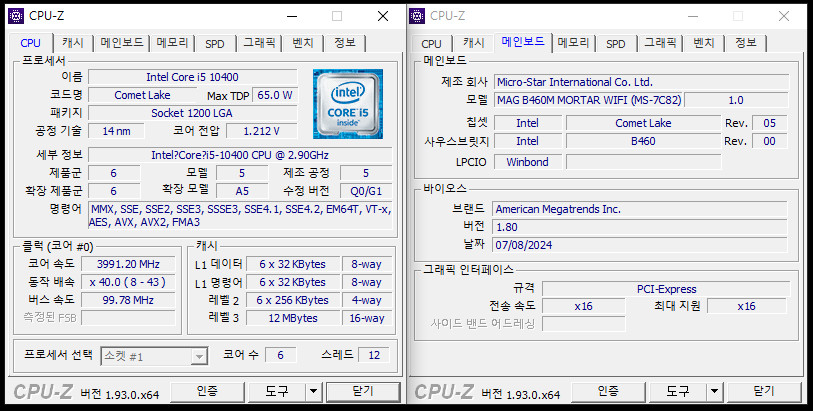This screenshot has width=813, height=411.
Task: Click the Intel Core i5 logo badge
Action: click(x=348, y=104)
